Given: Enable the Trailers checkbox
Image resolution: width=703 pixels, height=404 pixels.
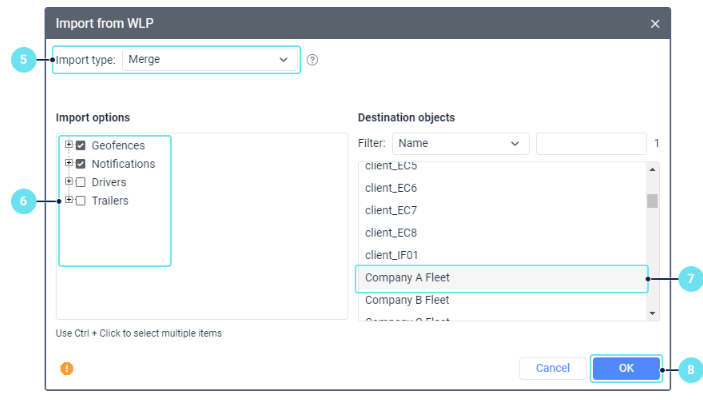Looking at the screenshot, I should click(x=81, y=201).
